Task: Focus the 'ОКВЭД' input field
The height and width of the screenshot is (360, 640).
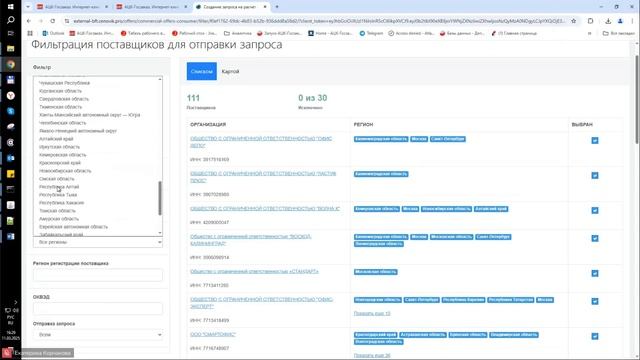Action: coord(98,309)
